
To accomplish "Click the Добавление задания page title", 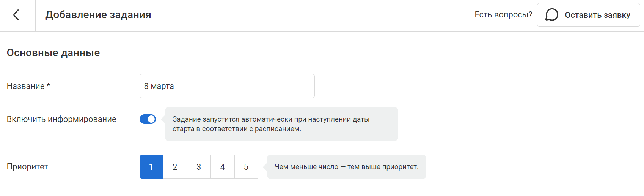I will pos(98,15).
